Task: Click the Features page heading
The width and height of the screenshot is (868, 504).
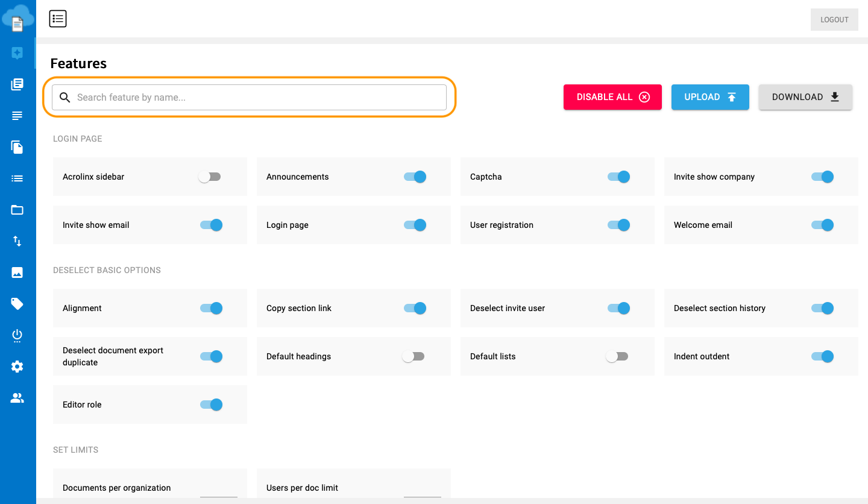Action: [x=78, y=63]
